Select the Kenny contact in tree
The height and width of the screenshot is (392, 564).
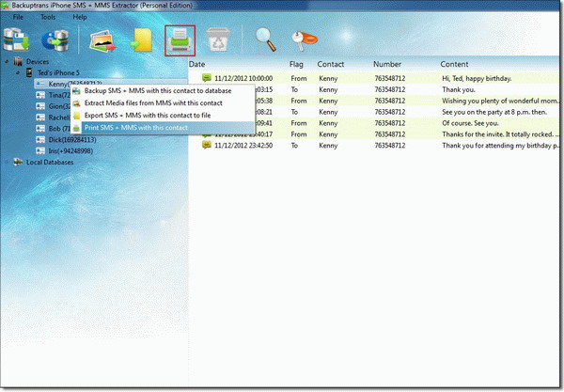pyautogui.click(x=75, y=85)
